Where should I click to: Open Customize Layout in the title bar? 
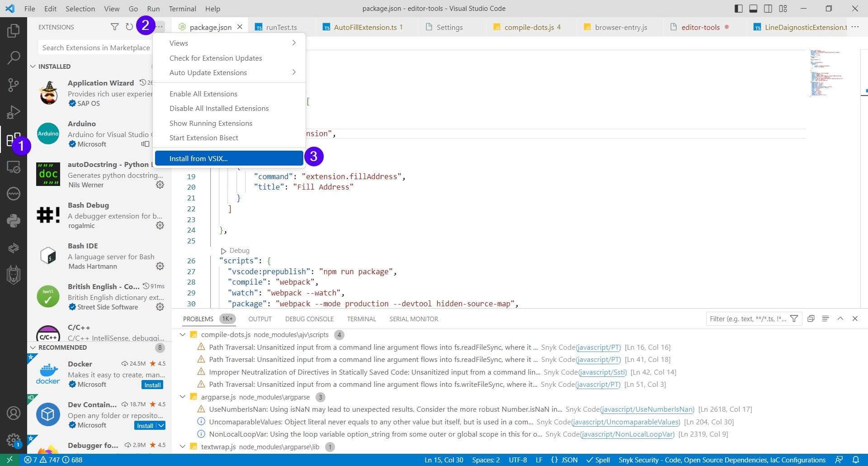click(783, 9)
